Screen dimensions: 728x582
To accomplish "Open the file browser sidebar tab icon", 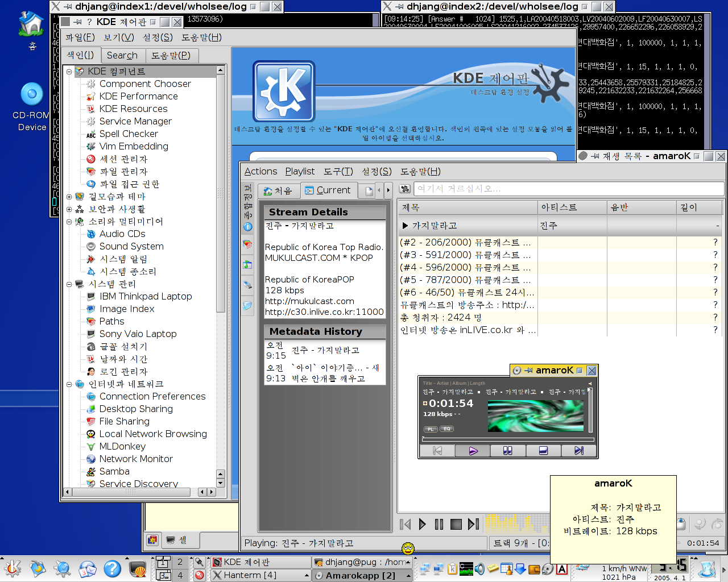I will point(247,305).
